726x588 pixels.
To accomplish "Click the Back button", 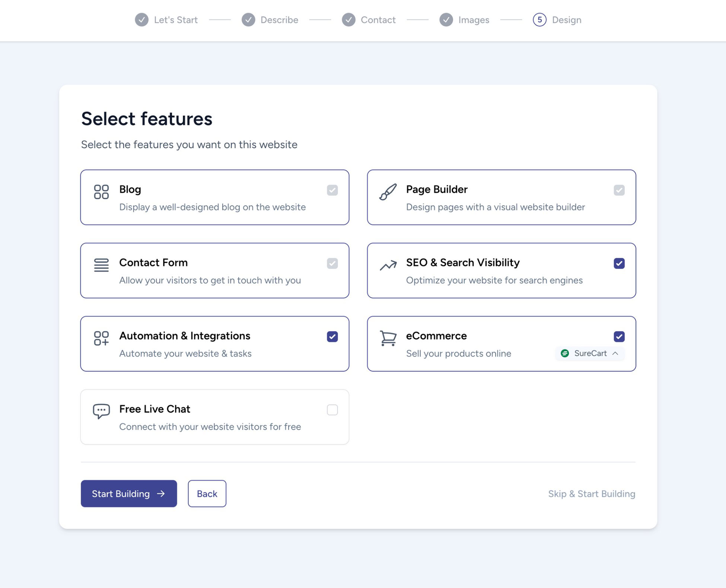I will point(207,494).
